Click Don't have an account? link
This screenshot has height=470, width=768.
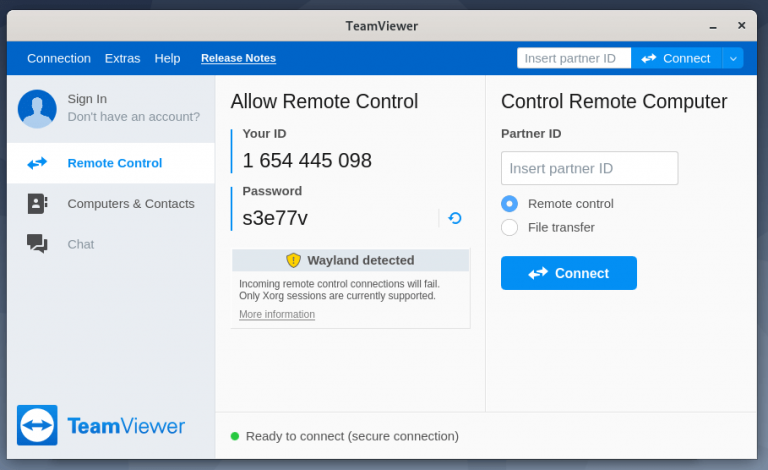134,117
